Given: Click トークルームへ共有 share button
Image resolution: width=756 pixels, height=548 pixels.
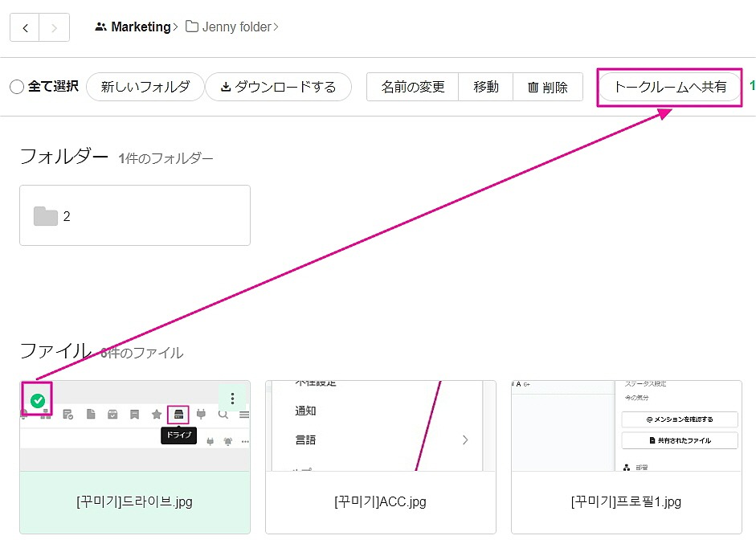Looking at the screenshot, I should point(670,87).
